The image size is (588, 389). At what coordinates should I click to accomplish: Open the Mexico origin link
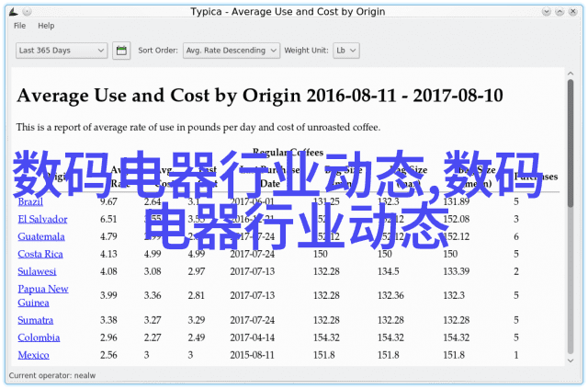pos(34,355)
